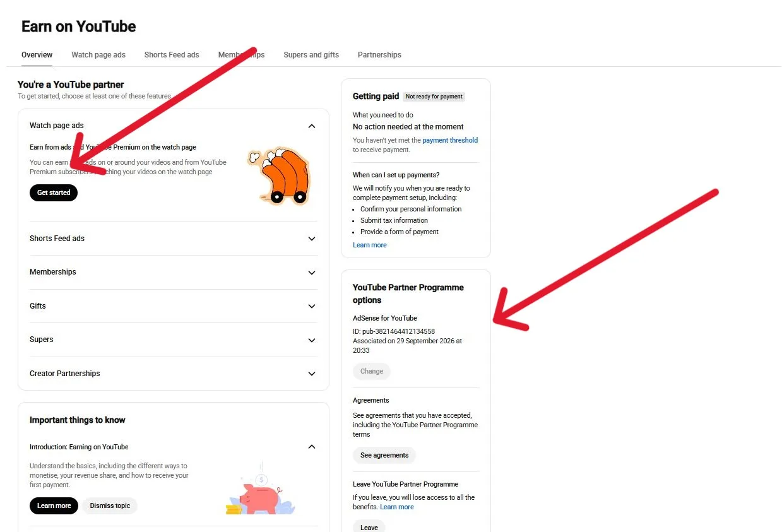Click No action needed at the moment

[408, 127]
